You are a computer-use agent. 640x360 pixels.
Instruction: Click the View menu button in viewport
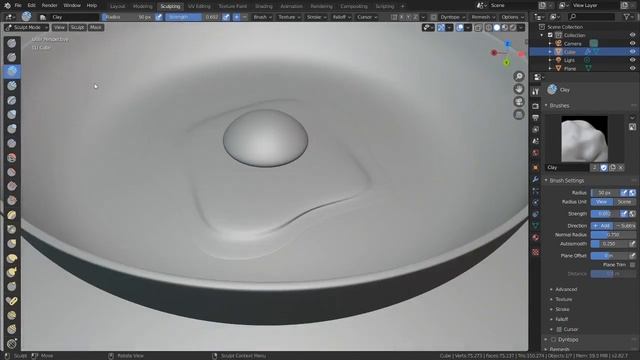pos(59,27)
